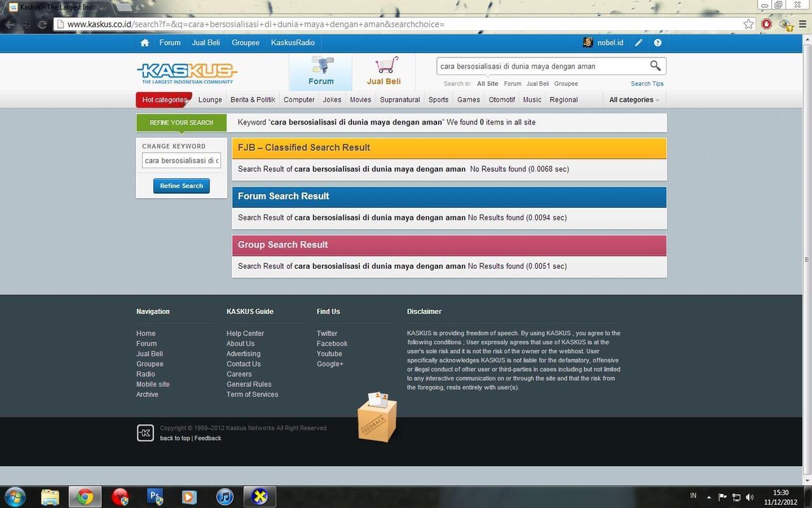Open media player taskbar icon

click(190, 497)
